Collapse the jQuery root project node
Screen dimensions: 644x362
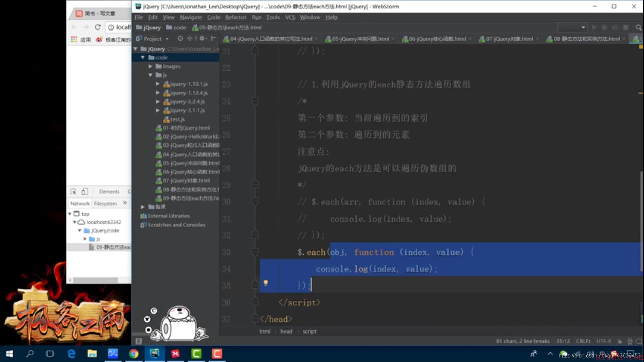[136, 49]
